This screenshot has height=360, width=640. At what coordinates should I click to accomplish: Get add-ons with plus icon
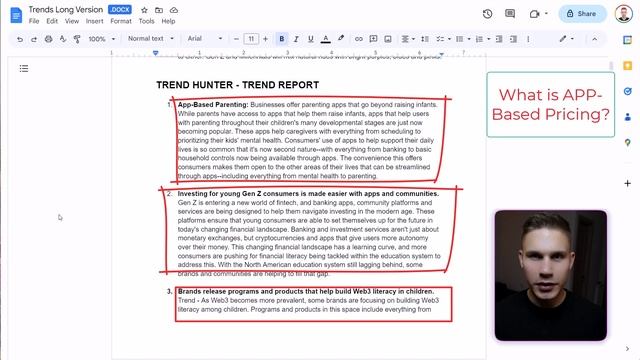[627, 183]
